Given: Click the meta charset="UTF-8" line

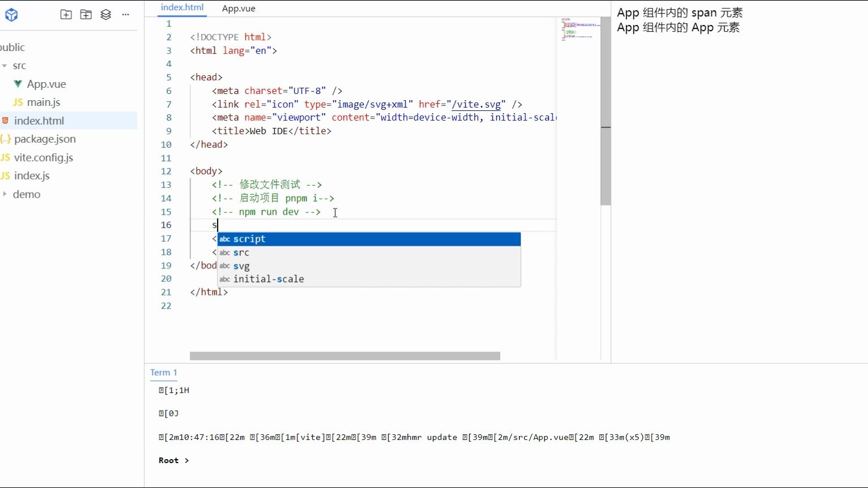Looking at the screenshot, I should coord(277,91).
